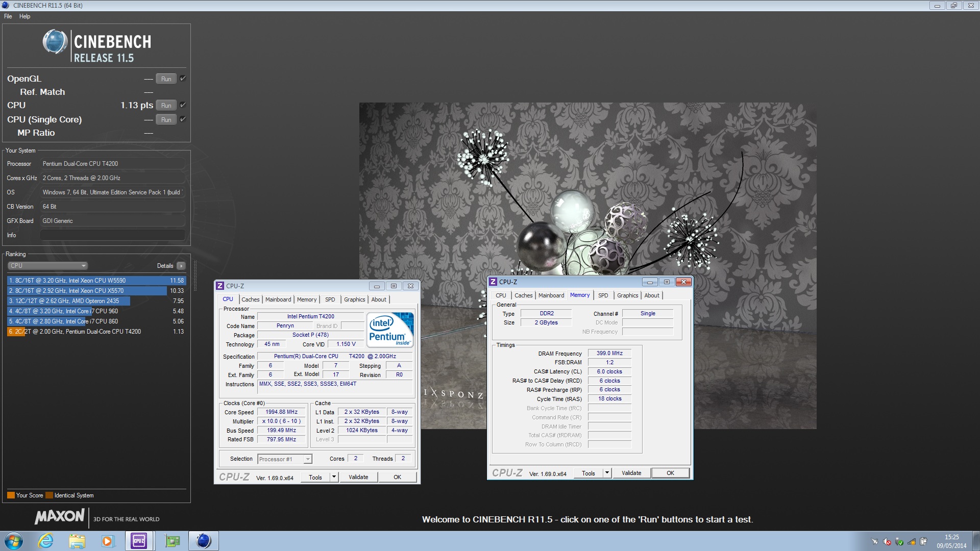Switch to CINEBENCH via its taskbar icon
This screenshot has width=980, height=551.
203,541
